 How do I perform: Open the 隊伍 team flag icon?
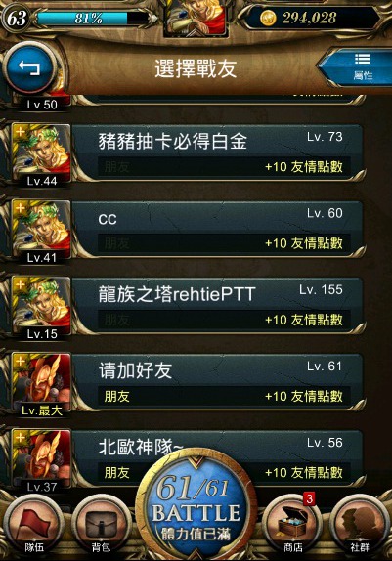33,526
